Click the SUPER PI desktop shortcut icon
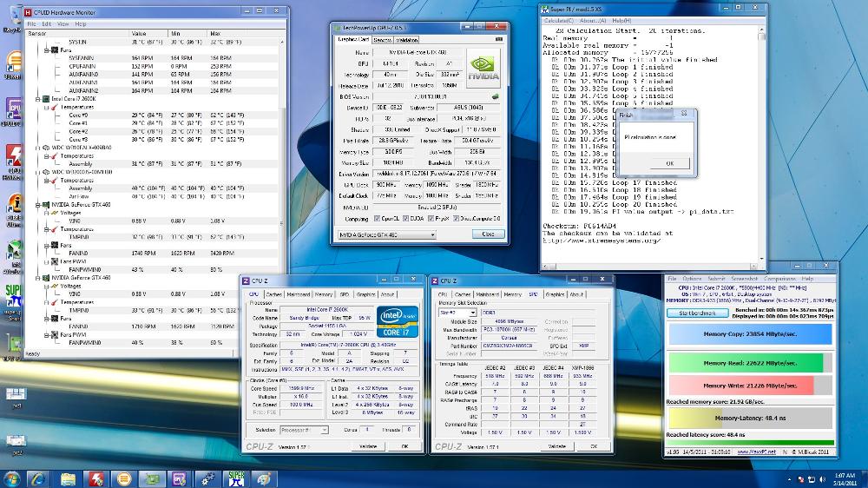Viewport: 868px width, 488px height. [x=13, y=296]
